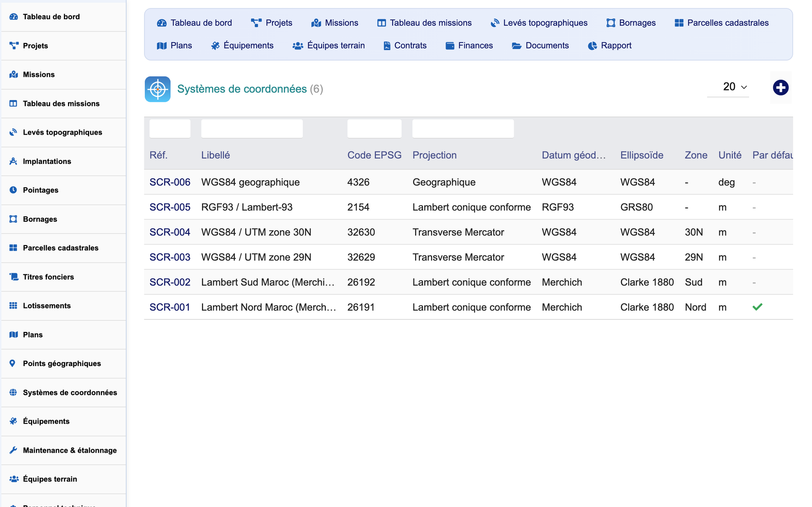Click the Finances wallet icon in top bar
This screenshot has width=812, height=507.
coord(450,45)
